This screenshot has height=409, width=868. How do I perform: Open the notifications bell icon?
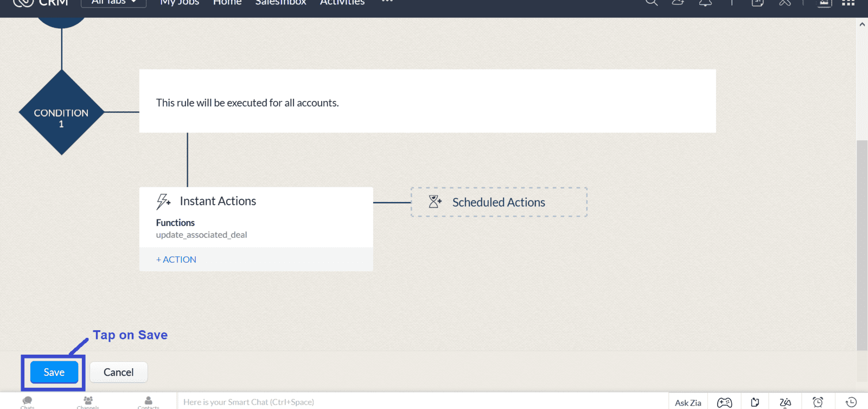tap(705, 3)
